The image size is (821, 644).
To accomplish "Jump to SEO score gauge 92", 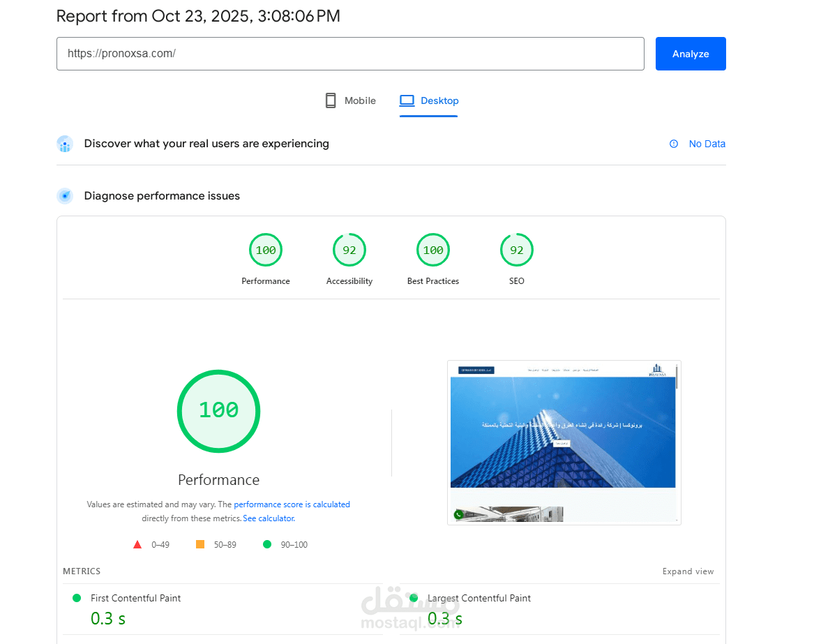I will (x=517, y=250).
